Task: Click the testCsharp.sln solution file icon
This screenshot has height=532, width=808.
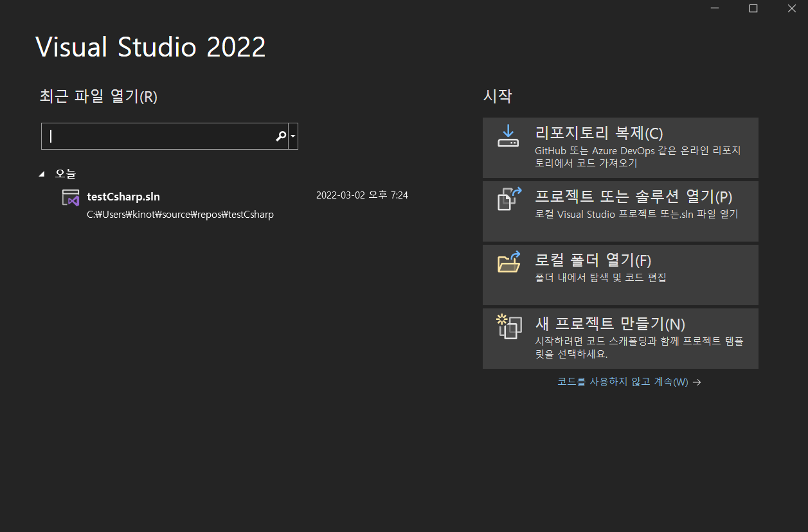Action: coord(71,197)
